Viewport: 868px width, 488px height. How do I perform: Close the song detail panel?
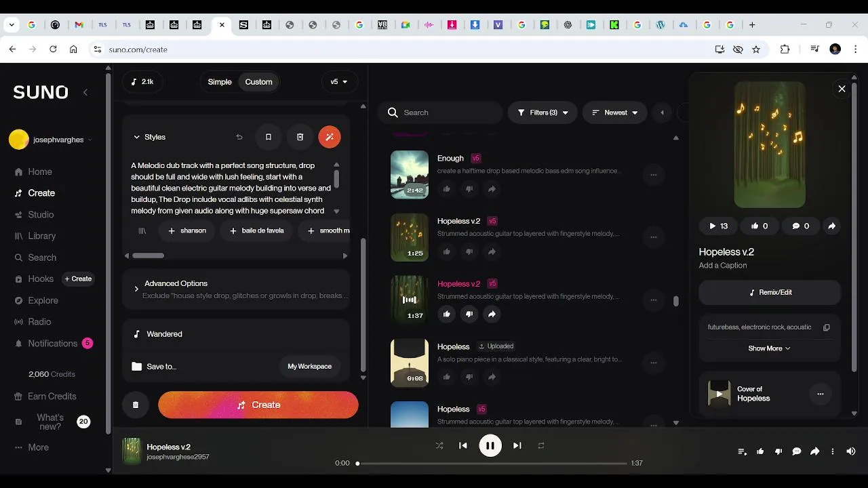[842, 89]
